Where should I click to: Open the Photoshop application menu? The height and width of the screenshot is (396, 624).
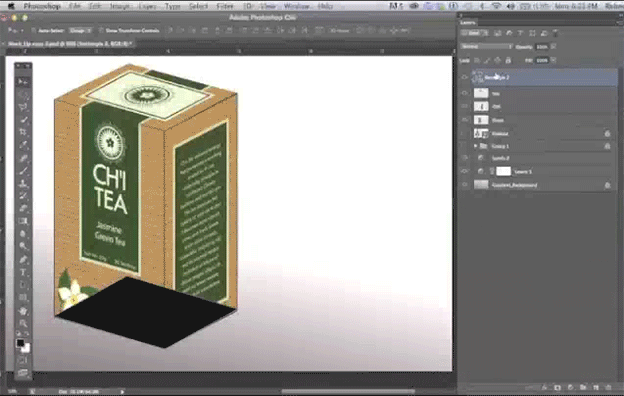tap(42, 6)
